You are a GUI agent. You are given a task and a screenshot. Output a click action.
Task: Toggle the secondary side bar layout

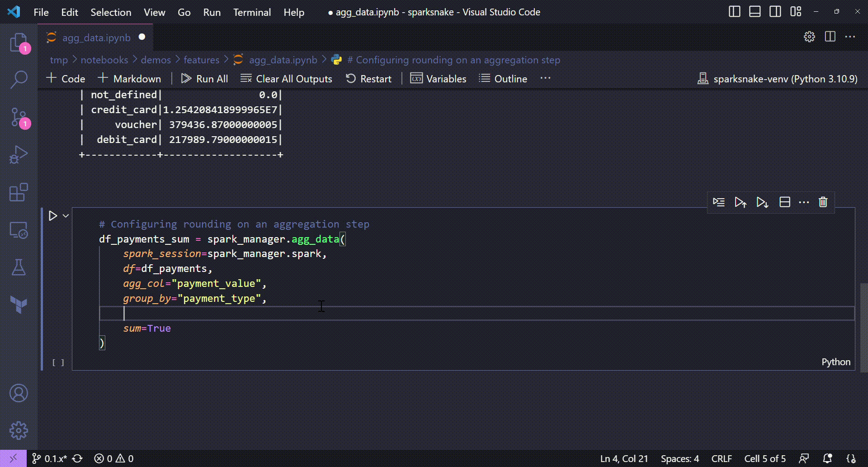coord(775,12)
